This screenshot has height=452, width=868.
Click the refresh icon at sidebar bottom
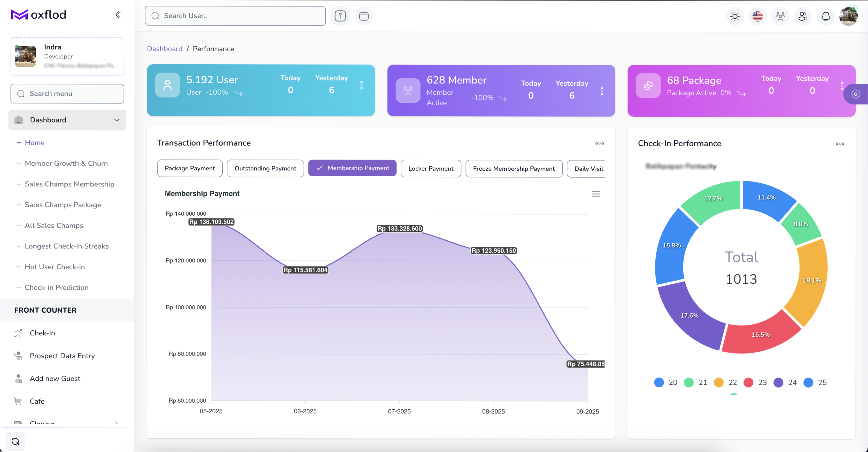point(15,441)
